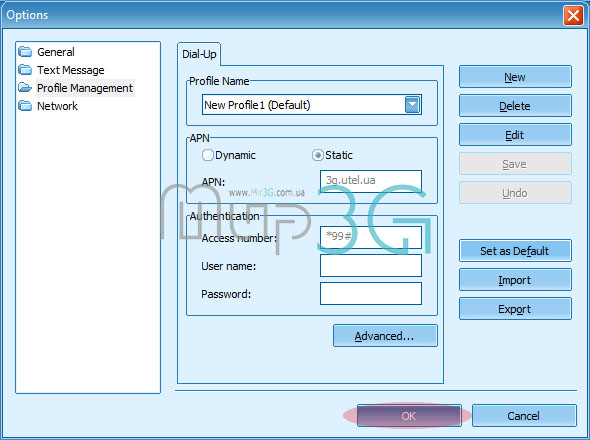Click the Password input field
The image size is (590, 440).
tap(371, 294)
